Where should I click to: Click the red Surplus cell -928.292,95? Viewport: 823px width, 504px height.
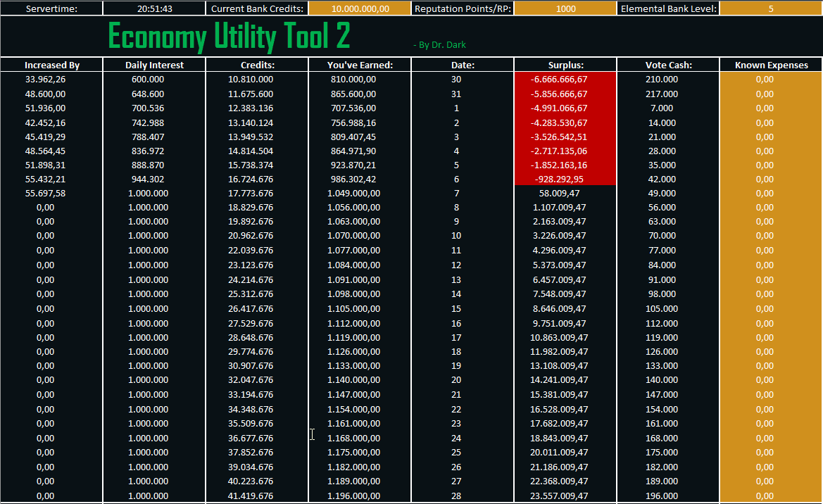[x=565, y=179]
